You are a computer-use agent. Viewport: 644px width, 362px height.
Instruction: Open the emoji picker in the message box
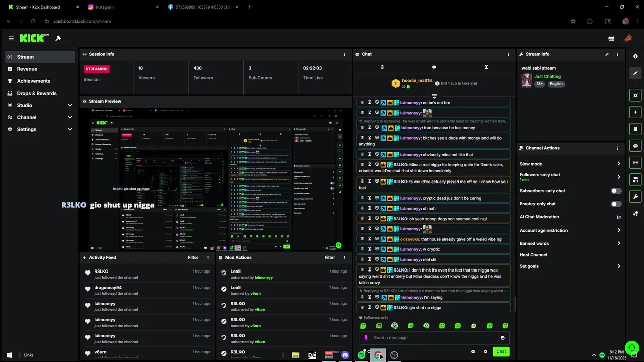click(502, 338)
